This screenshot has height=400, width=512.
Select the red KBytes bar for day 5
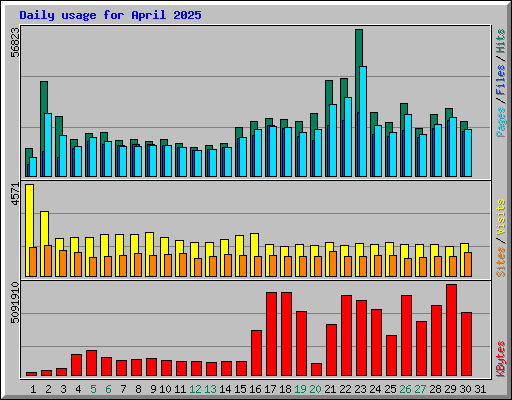coord(91,363)
